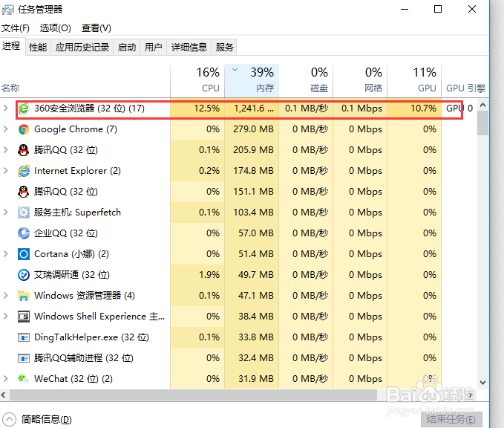Click the 企业QQ process icon

24,233
